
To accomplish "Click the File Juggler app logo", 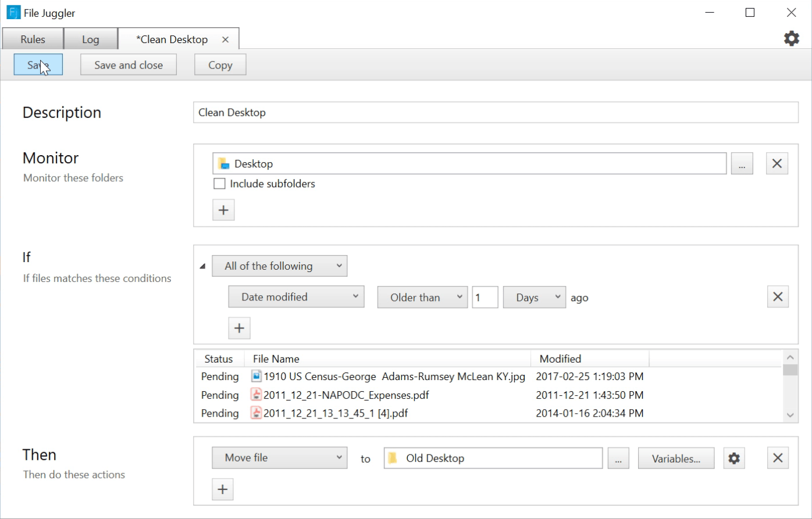I will pyautogui.click(x=13, y=12).
